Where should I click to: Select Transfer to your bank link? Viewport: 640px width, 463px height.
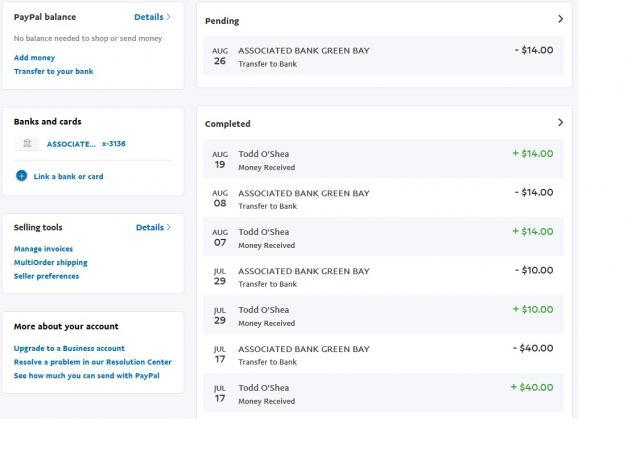(x=53, y=71)
